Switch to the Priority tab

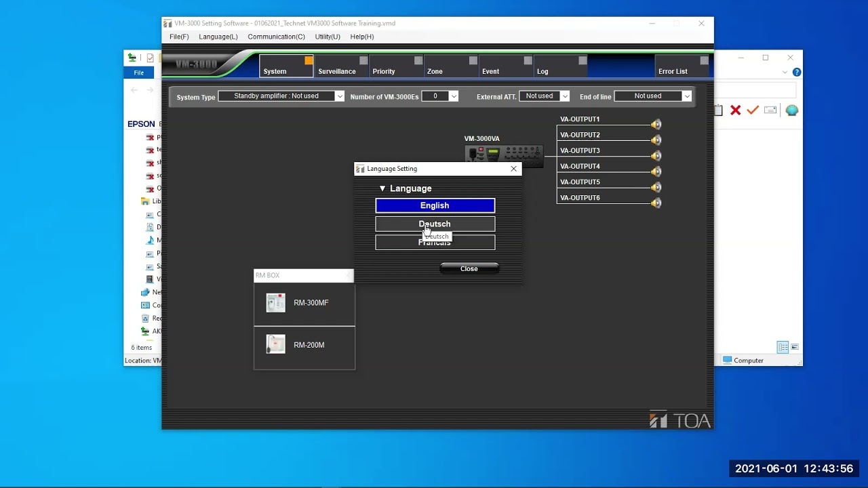[396, 66]
